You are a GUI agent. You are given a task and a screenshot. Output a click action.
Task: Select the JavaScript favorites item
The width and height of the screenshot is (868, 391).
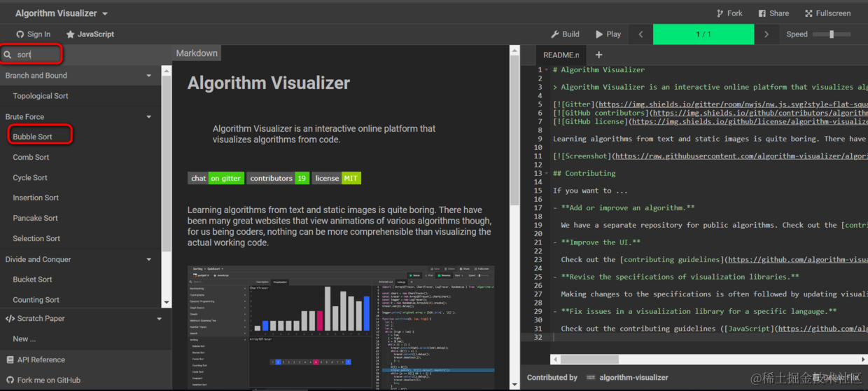click(x=90, y=34)
